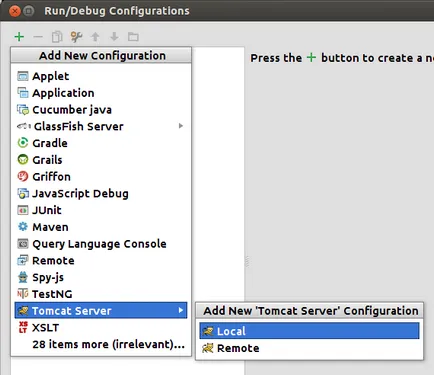Choose Remote in the main list
This screenshot has height=375, width=434.
101,260
